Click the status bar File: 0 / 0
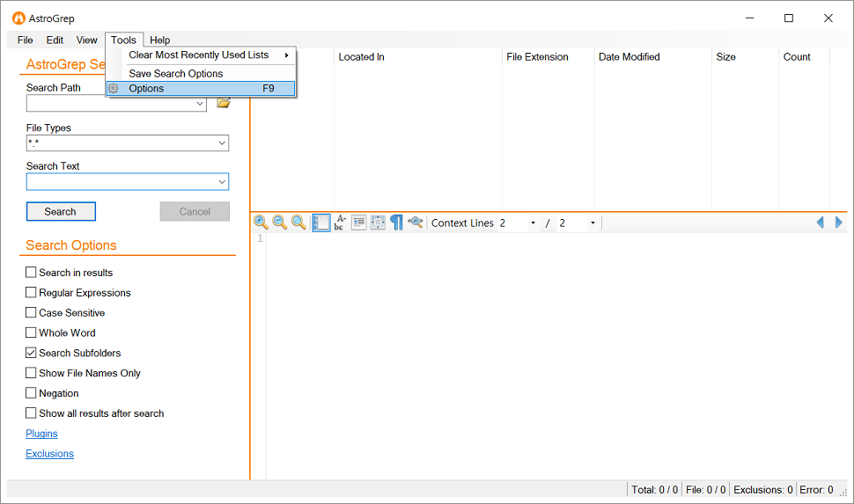This screenshot has width=854, height=504. [705, 490]
